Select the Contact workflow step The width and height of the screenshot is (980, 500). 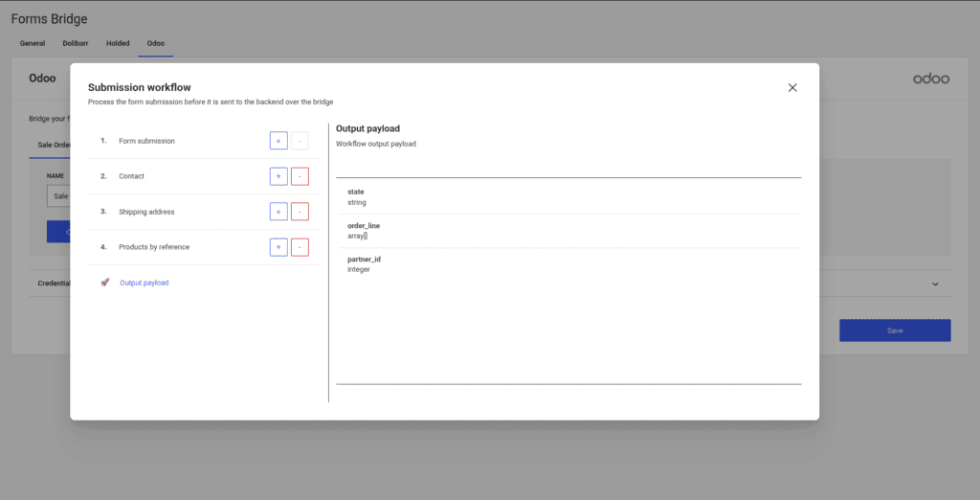(131, 176)
